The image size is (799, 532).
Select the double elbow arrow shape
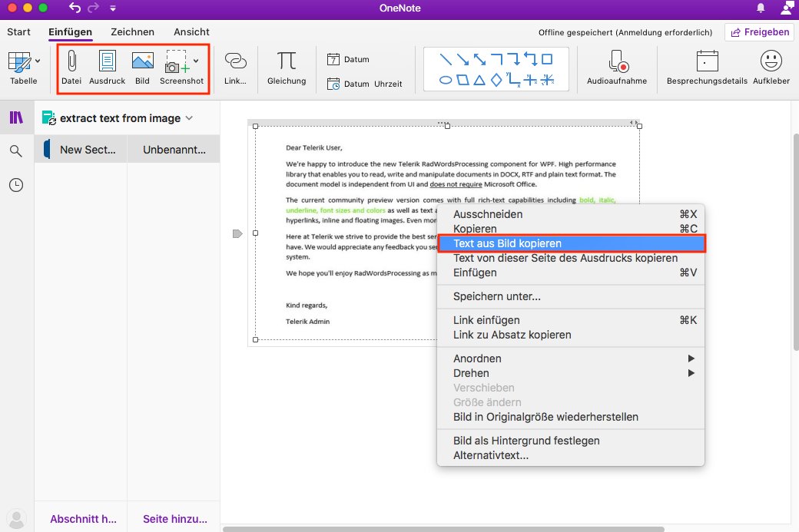click(530, 59)
